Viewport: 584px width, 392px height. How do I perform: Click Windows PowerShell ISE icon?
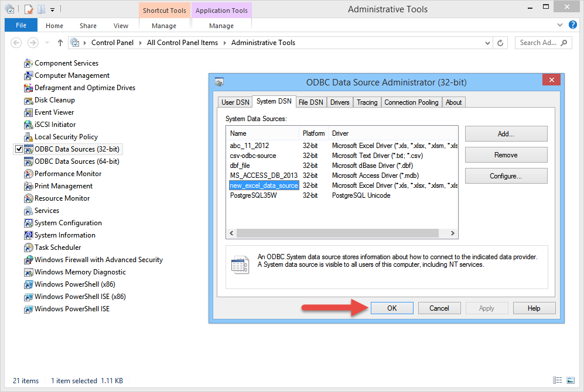click(28, 309)
